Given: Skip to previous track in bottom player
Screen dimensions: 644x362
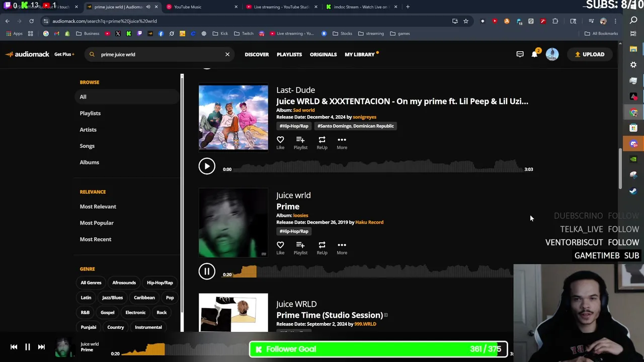Looking at the screenshot, I should click(14, 347).
